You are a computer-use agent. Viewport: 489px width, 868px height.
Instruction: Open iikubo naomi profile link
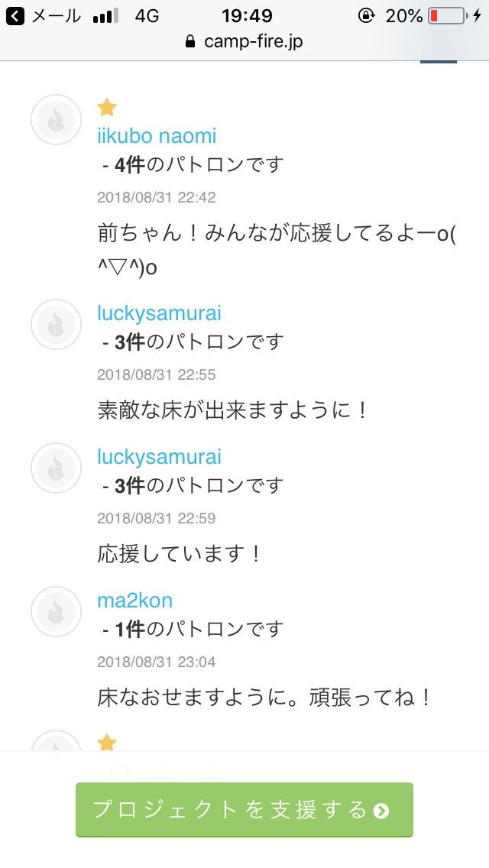(157, 136)
